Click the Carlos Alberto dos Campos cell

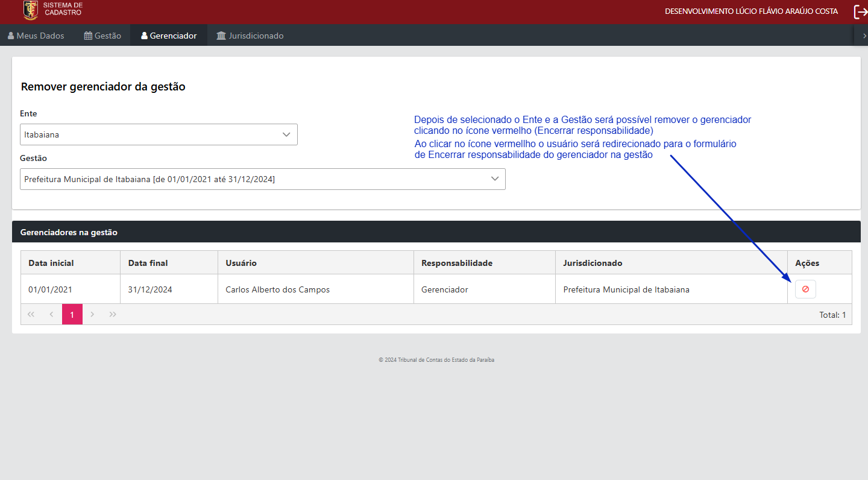coord(316,289)
